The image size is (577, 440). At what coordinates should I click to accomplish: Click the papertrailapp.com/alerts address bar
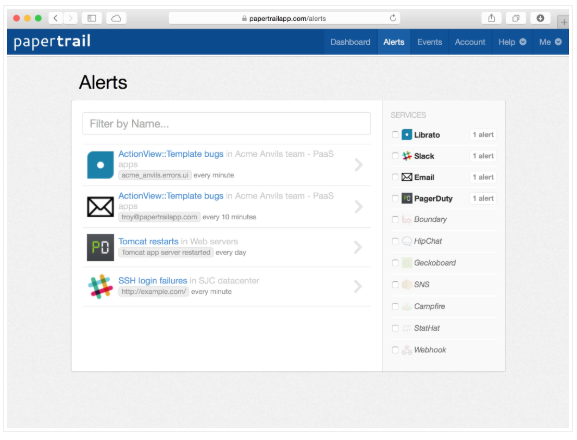[x=284, y=18]
